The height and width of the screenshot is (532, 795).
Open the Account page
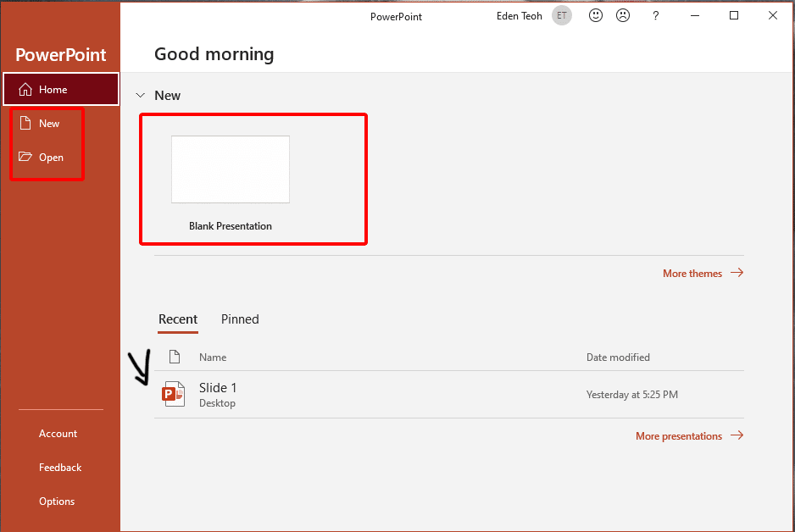coord(58,434)
